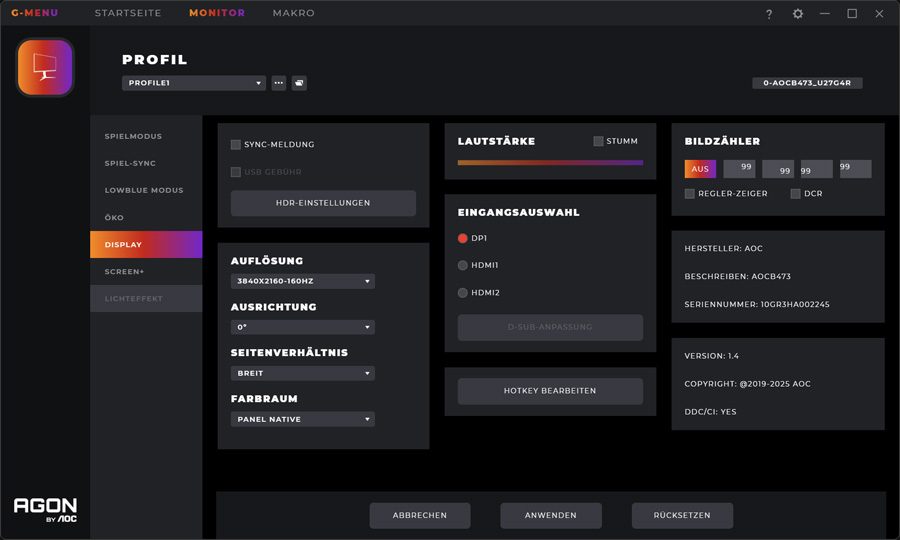Click the monitor icon tile in sidebar
The image size is (900, 540).
pos(45,68)
